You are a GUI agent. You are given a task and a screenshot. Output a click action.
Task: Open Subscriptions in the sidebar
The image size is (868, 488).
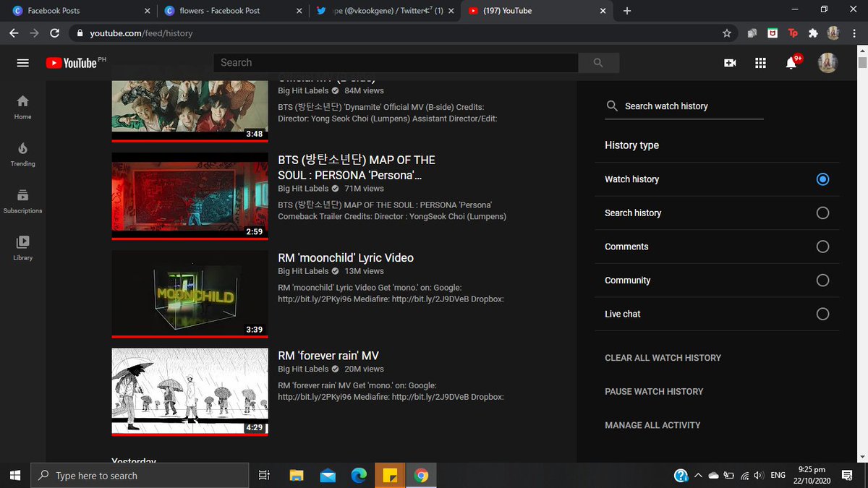click(23, 200)
